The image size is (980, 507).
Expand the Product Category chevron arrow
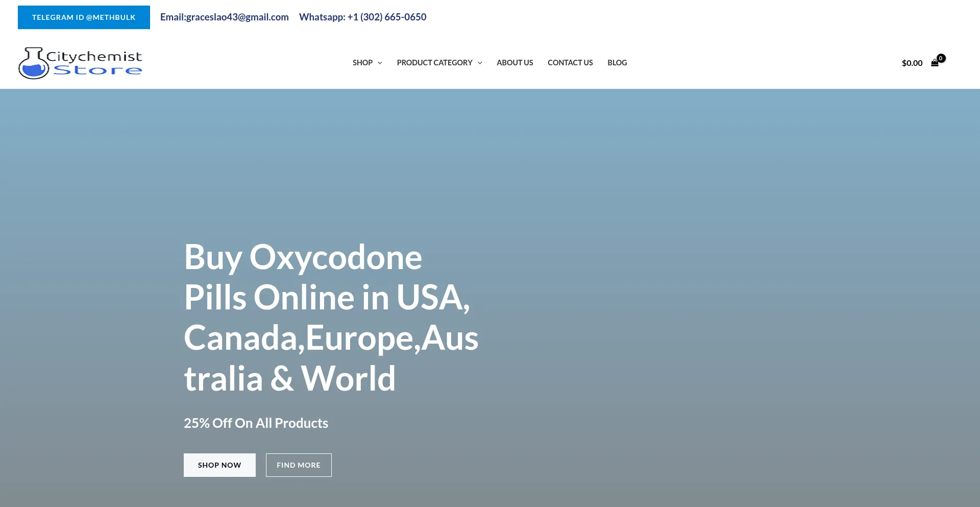pyautogui.click(x=480, y=63)
